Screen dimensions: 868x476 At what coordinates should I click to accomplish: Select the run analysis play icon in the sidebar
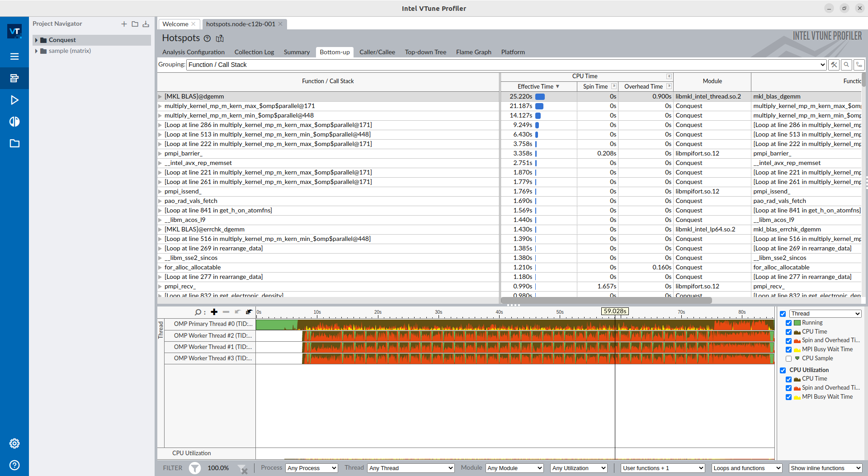coord(14,100)
